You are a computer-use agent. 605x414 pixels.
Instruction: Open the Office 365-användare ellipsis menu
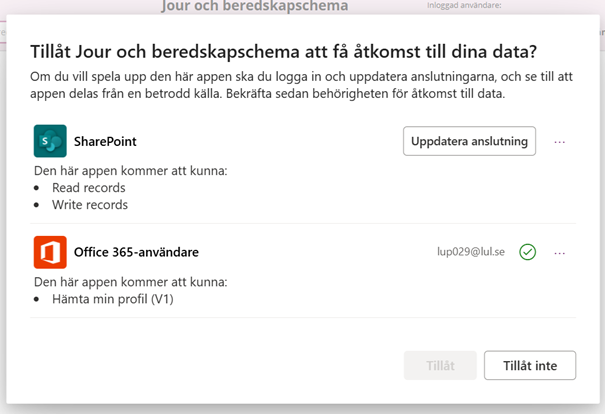(559, 253)
